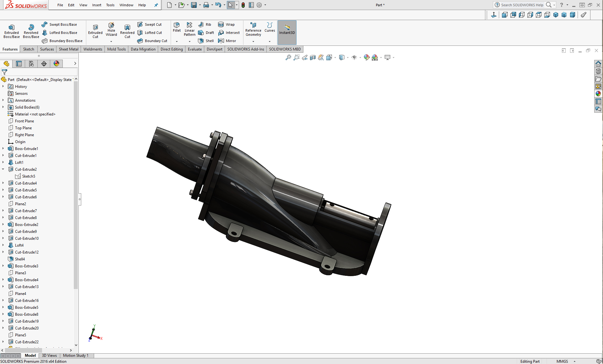Viewport: 603px width, 364px height.
Task: Open Linear Pattern dropdown arrow
Action: [x=189, y=41]
